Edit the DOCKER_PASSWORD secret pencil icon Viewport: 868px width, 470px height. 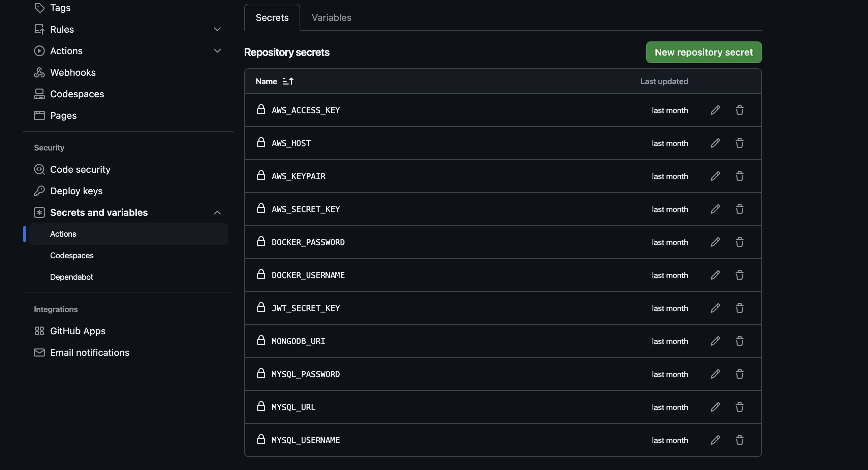[x=715, y=242]
